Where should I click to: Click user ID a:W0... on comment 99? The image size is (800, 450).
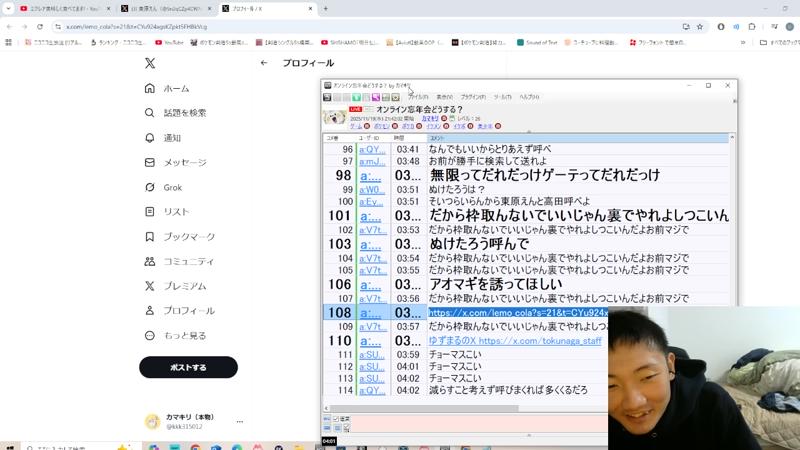point(372,189)
